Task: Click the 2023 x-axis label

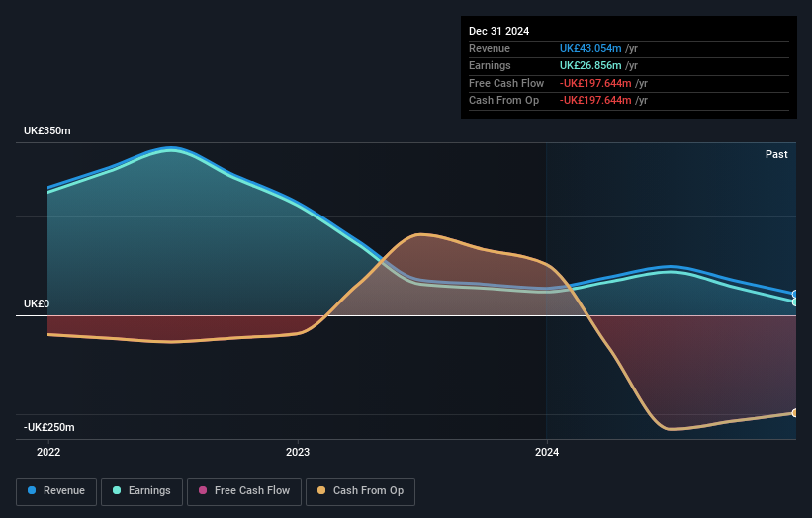Action: tap(298, 453)
